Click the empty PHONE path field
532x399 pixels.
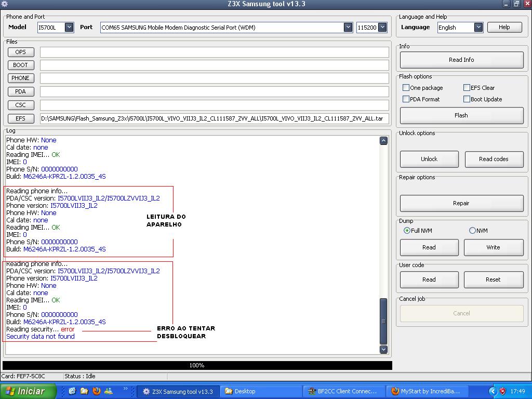coord(215,78)
